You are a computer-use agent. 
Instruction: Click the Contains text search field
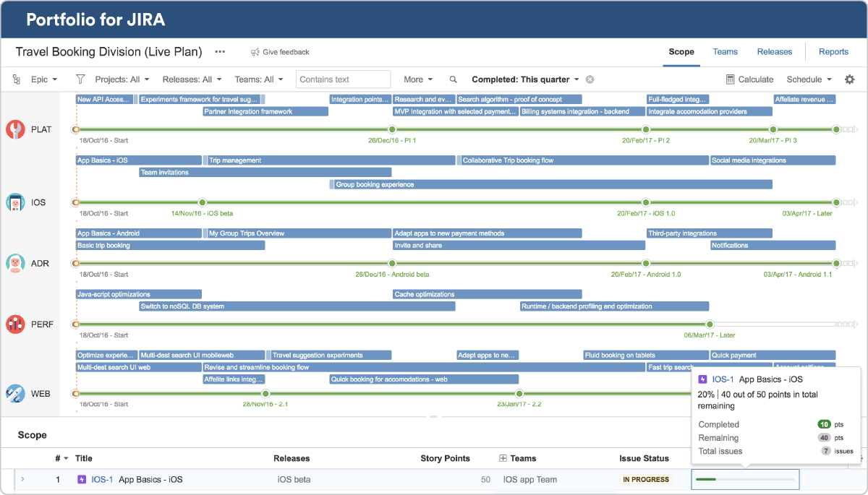pos(343,79)
